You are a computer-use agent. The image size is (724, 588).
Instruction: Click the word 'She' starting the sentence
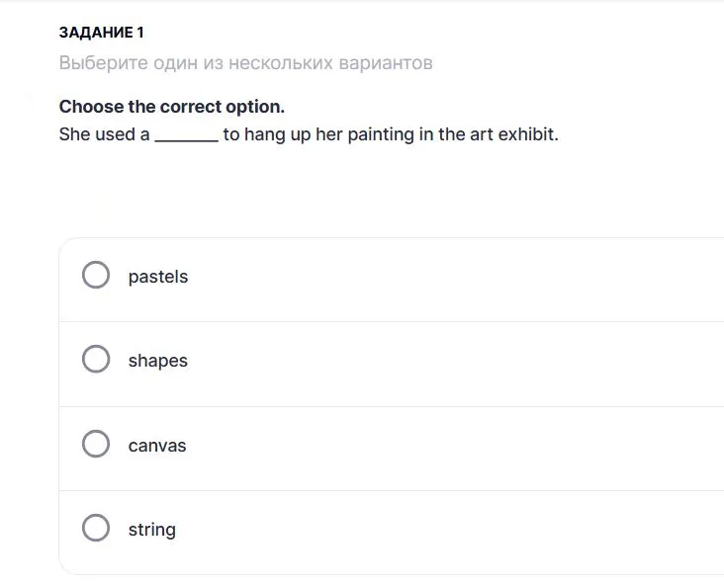coord(74,134)
